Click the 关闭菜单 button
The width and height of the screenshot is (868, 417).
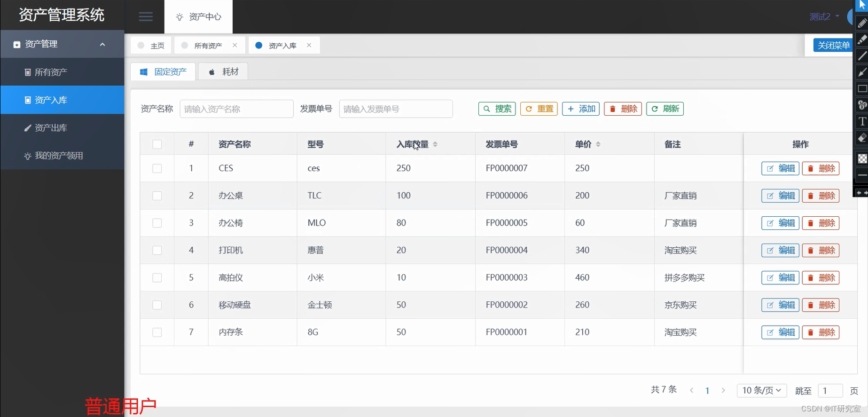coord(833,45)
